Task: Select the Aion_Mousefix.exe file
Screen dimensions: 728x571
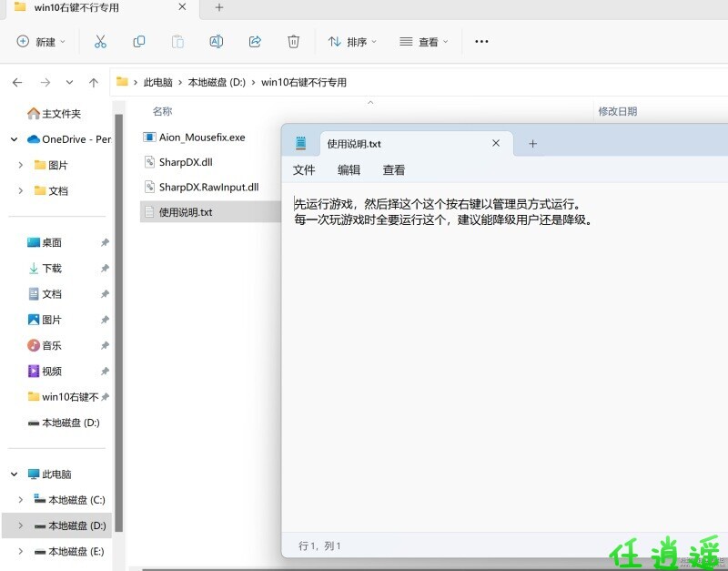Action: (x=202, y=138)
